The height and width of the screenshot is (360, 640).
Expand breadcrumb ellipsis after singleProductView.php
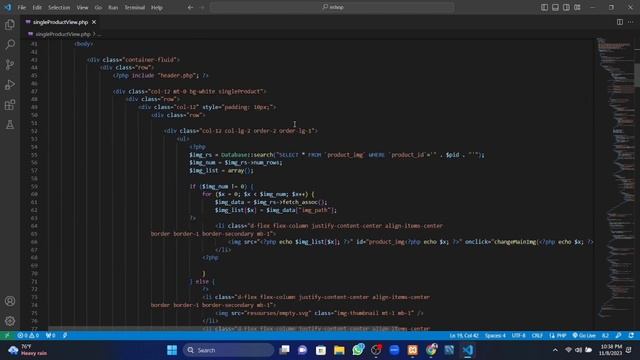[x=99, y=34]
